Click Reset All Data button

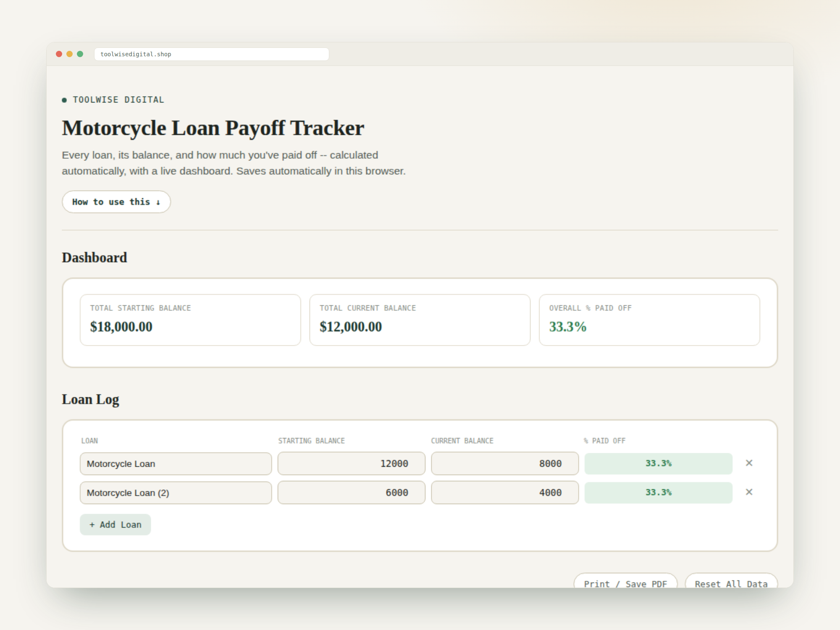(731, 580)
